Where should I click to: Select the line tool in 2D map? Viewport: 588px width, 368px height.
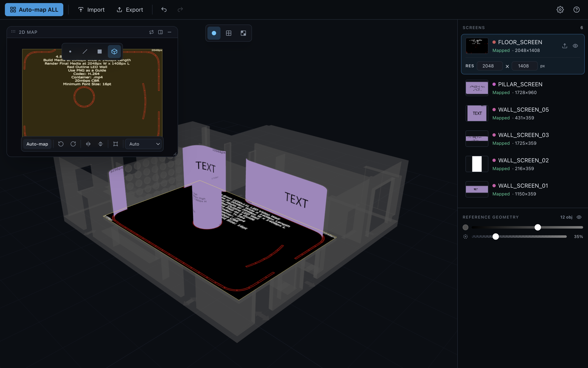85,51
